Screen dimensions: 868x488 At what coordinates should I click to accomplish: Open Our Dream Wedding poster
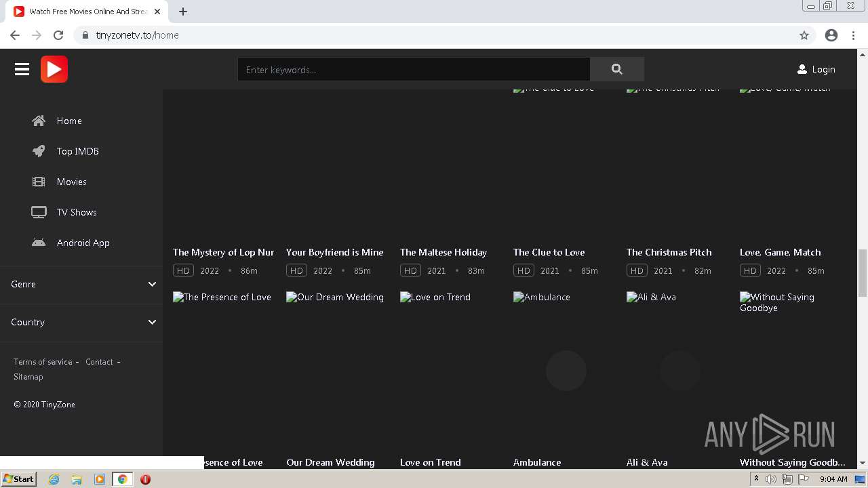(x=337, y=371)
